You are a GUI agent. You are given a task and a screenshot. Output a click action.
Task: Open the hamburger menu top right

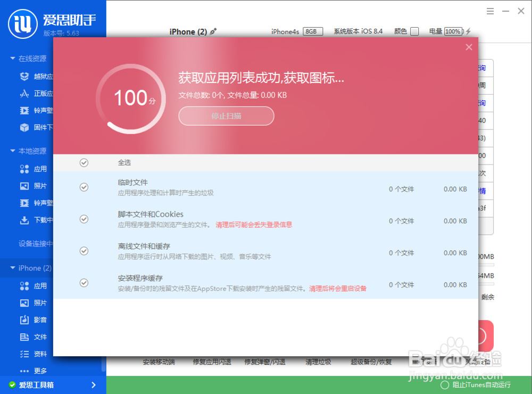click(x=489, y=11)
